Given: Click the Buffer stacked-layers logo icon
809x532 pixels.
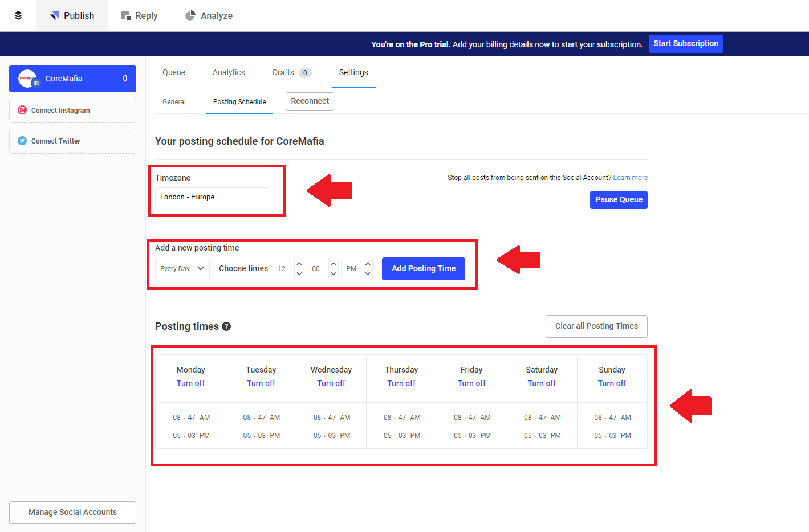Looking at the screenshot, I should click(18, 15).
